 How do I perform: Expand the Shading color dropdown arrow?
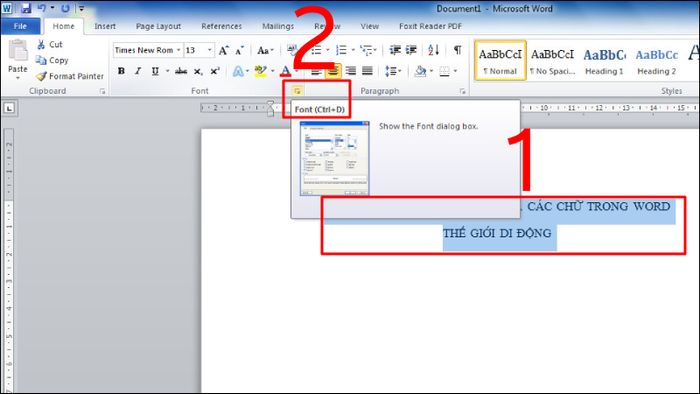[x=431, y=71]
